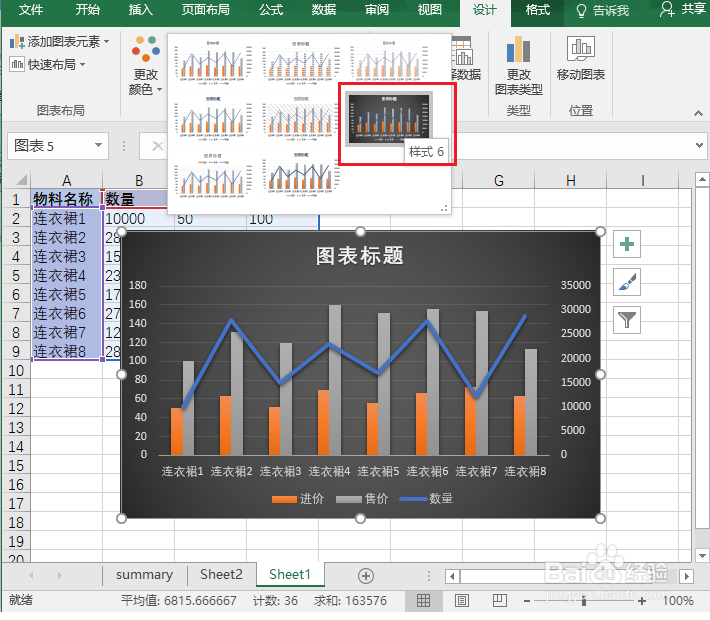Screen dimensions: 710x620
Task: Switch to Page Layout view icon
Action: point(462,601)
